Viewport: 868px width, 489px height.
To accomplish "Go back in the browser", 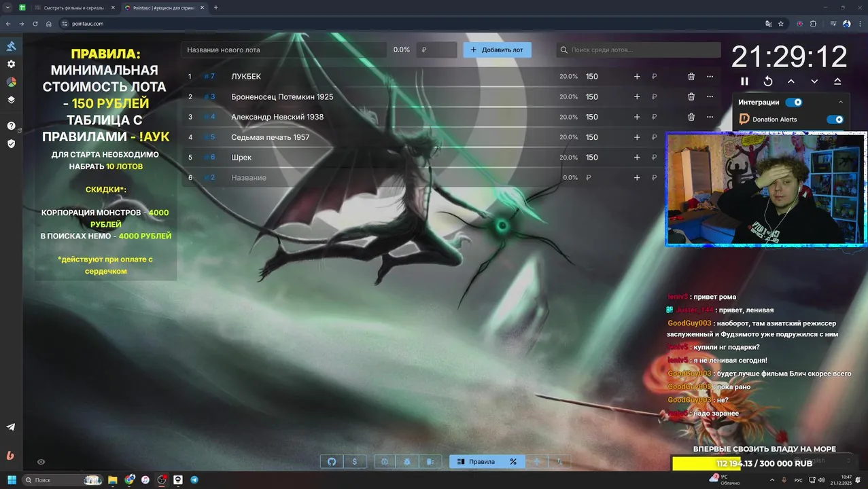I will click(x=8, y=24).
